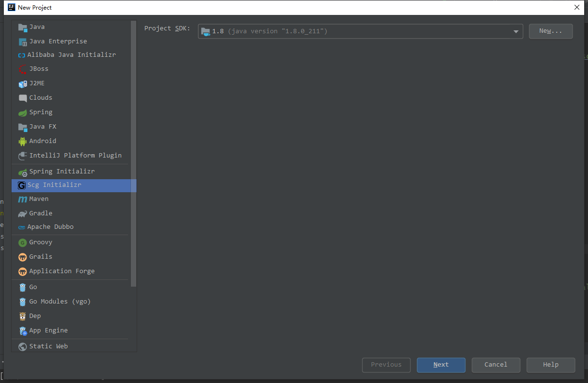This screenshot has height=383, width=588.
Task: Select the Grails icon
Action: [23, 257]
